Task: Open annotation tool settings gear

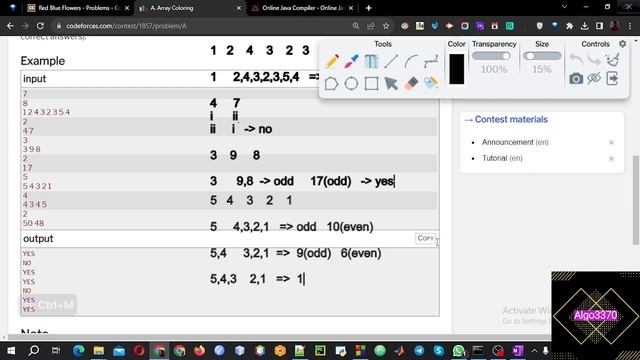Action: [622, 43]
